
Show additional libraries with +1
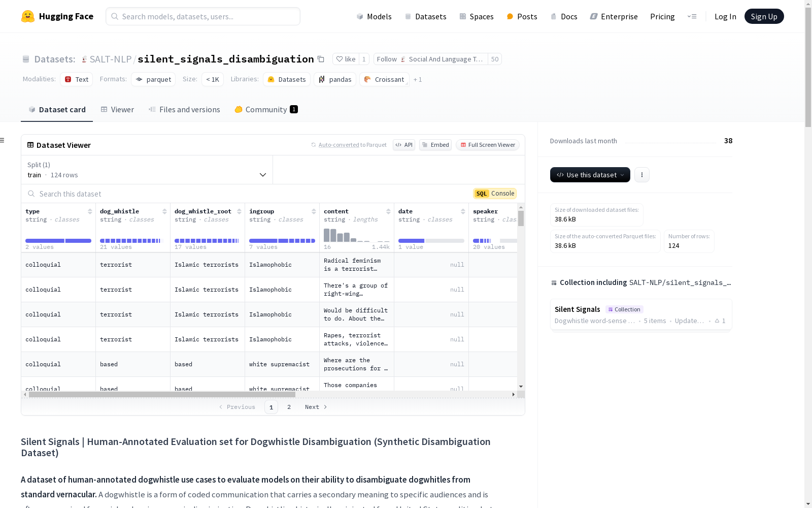pyautogui.click(x=418, y=79)
